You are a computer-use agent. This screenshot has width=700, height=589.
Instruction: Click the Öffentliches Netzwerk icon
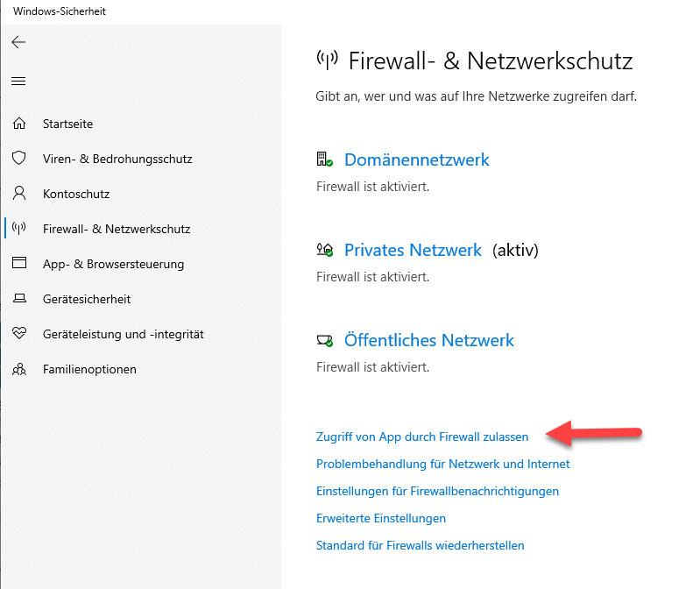point(324,340)
